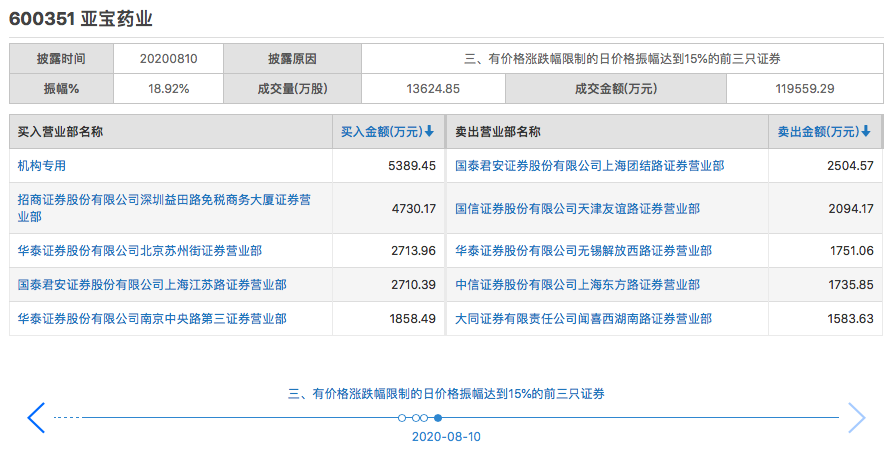The height and width of the screenshot is (450, 894).
Task: Open 招商证券深圳益田路免税商务大厦营业部 link
Action: [164, 208]
